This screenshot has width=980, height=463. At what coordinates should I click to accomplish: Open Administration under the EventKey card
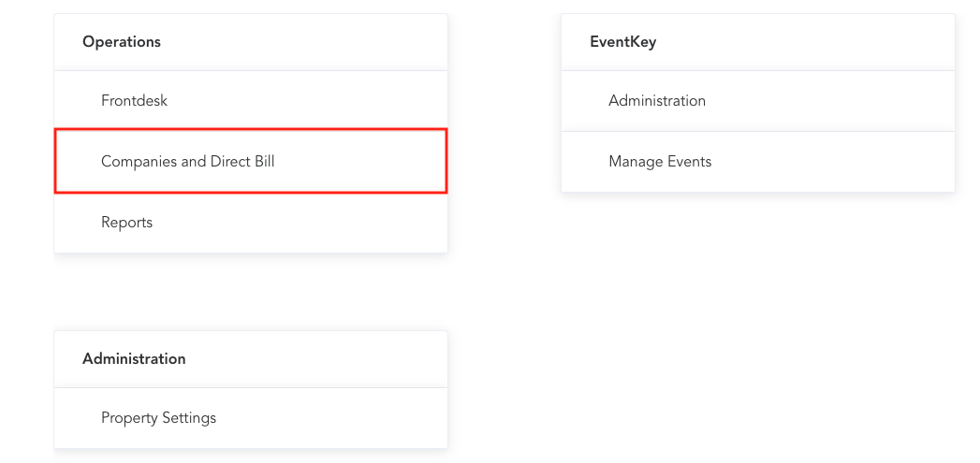point(657,101)
